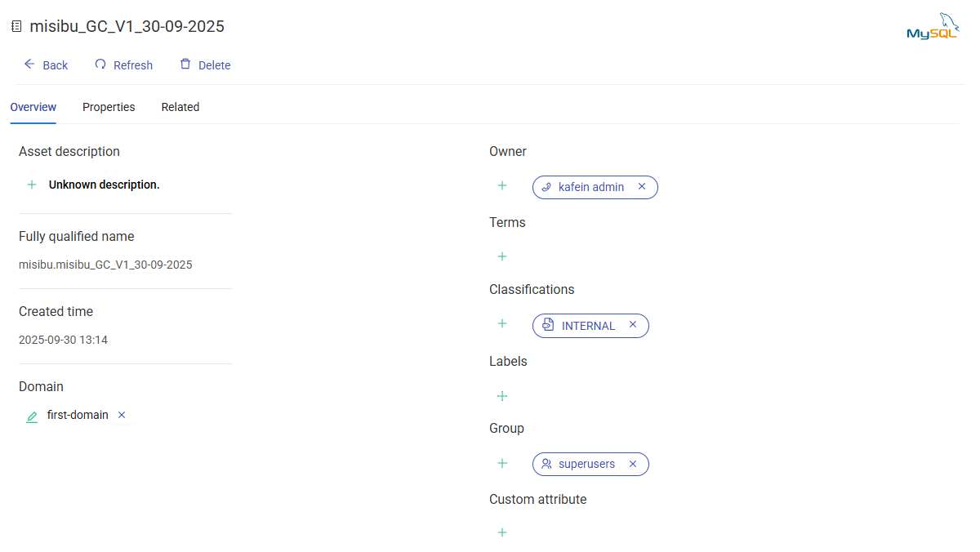Edit the domain using the pencil icon
Viewport: 980px width, 552px height.
(x=32, y=416)
